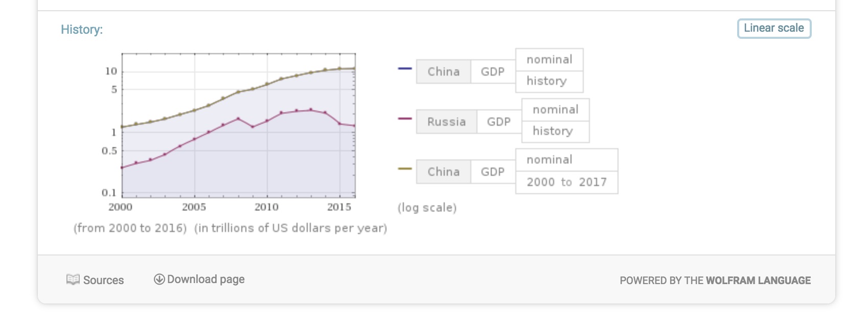Click the 2000 to 2017 legend label
868x326 pixels.
[567, 182]
